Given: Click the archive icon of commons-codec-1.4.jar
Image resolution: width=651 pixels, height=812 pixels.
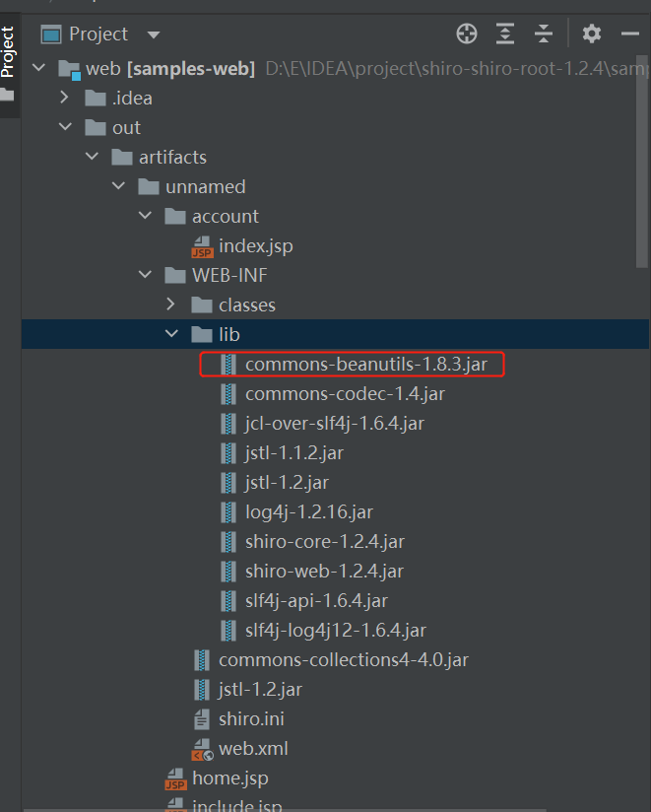Looking at the screenshot, I should tap(228, 394).
